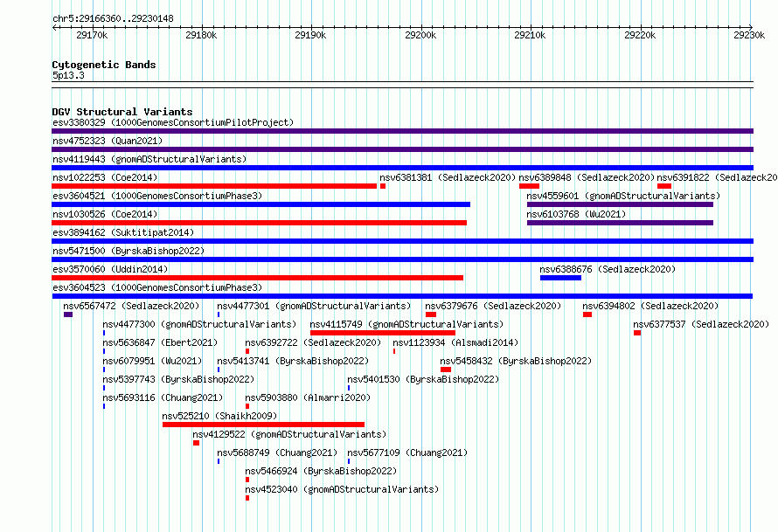Click red bar under nsv6394802
The image size is (778, 532).
tap(587, 314)
